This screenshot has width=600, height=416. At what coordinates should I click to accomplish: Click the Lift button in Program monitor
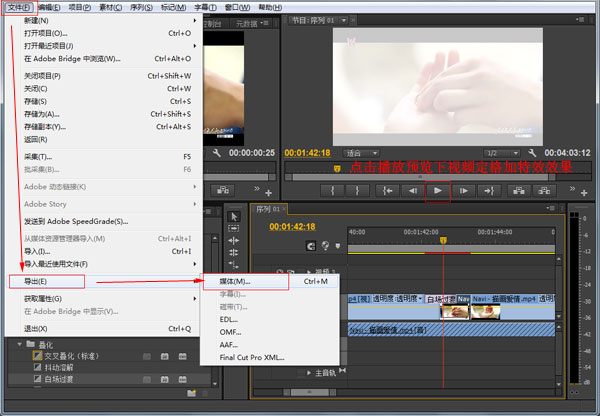518,191
